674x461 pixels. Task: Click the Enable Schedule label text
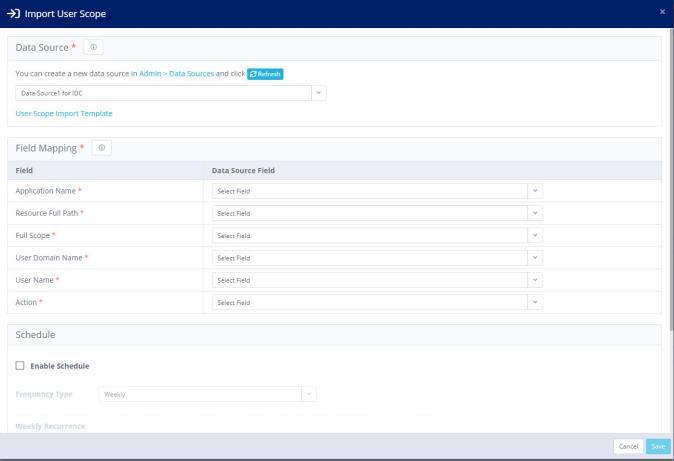click(x=60, y=366)
